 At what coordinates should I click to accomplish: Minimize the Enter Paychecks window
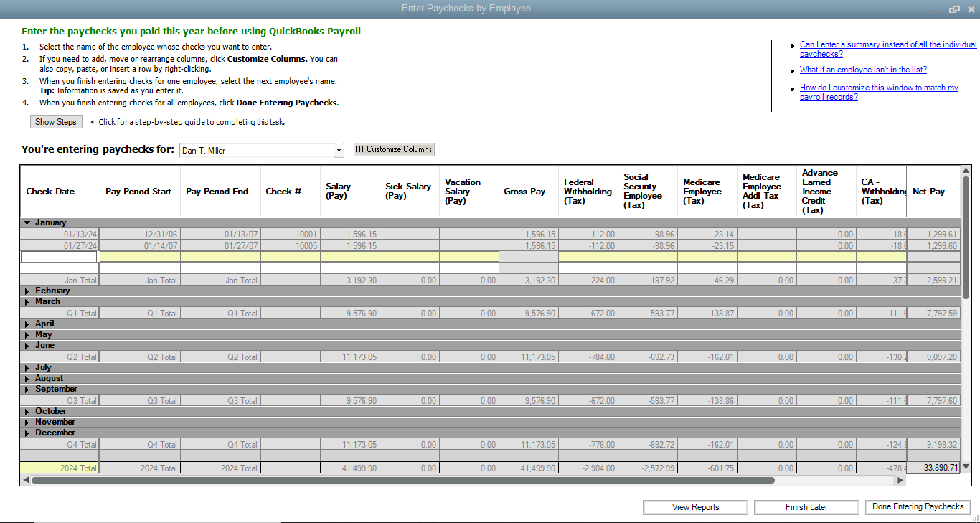pos(940,10)
